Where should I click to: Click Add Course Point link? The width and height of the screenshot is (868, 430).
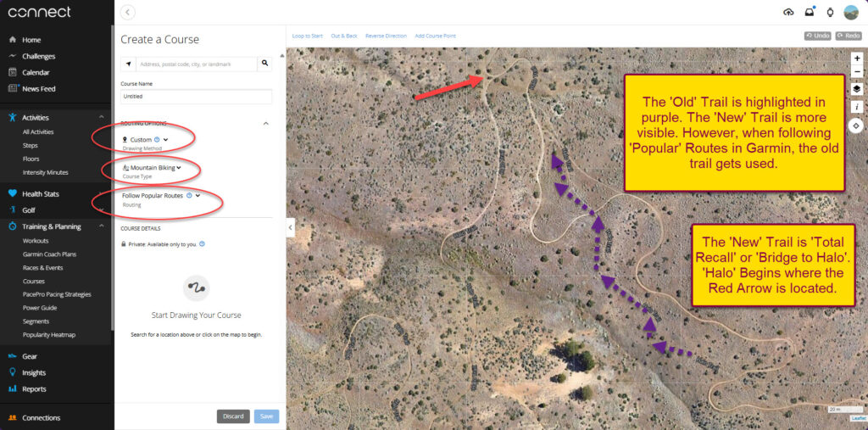(435, 36)
